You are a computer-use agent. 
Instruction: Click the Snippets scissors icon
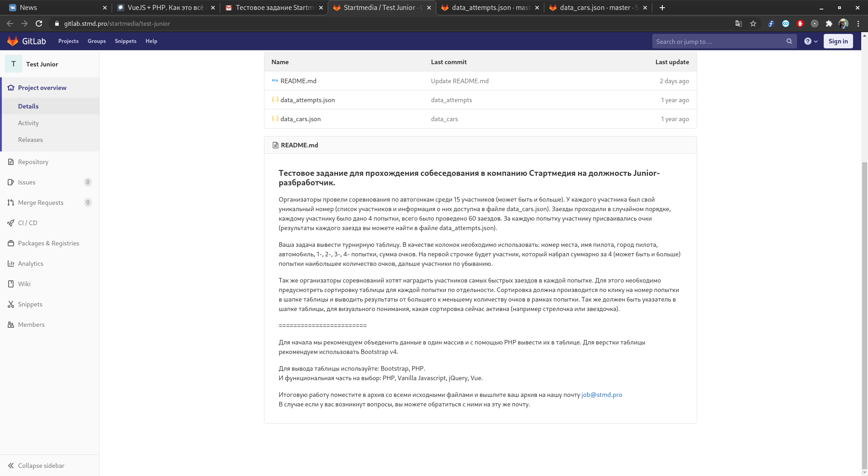point(11,304)
